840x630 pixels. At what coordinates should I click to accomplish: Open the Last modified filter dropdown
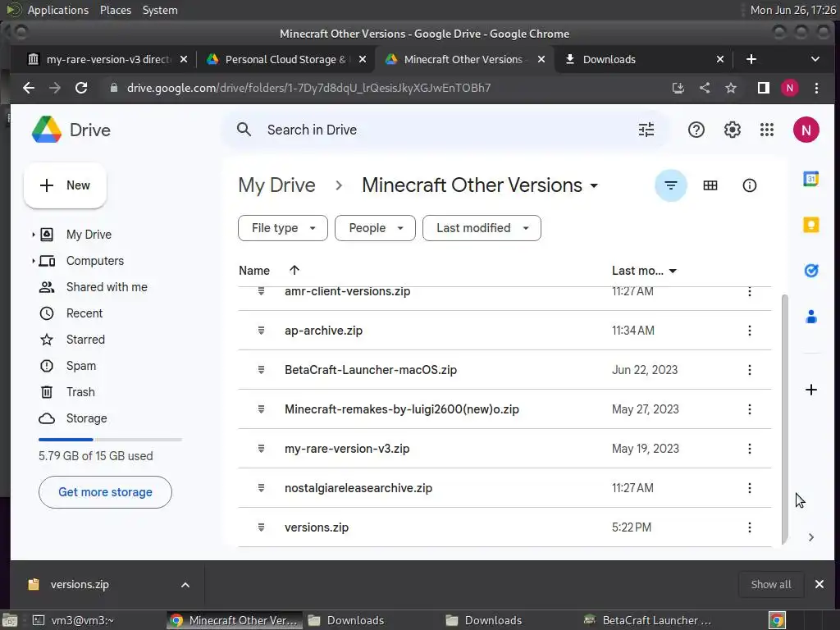click(482, 228)
